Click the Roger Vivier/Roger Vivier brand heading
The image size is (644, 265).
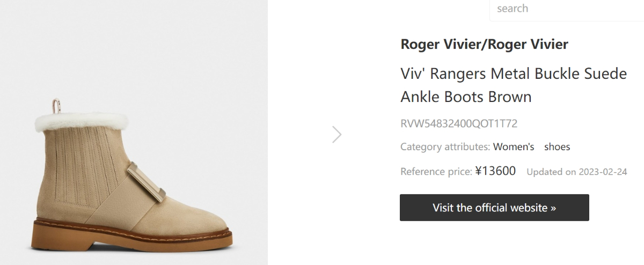484,45
